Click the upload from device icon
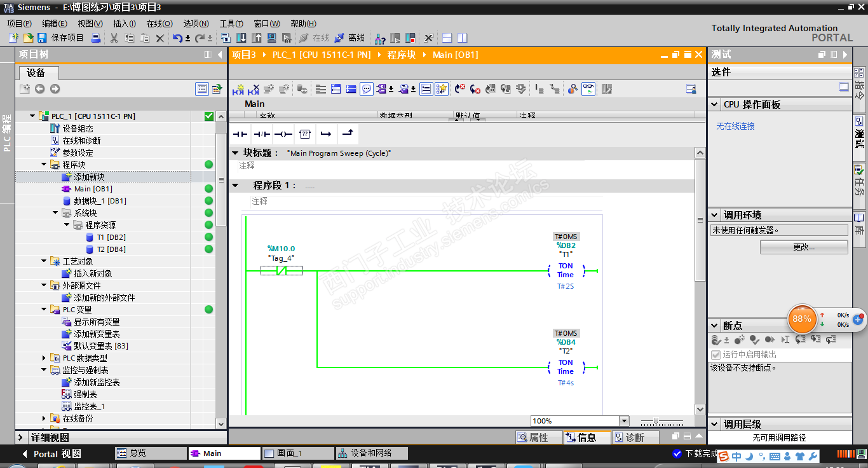The width and height of the screenshot is (868, 468). click(257, 38)
